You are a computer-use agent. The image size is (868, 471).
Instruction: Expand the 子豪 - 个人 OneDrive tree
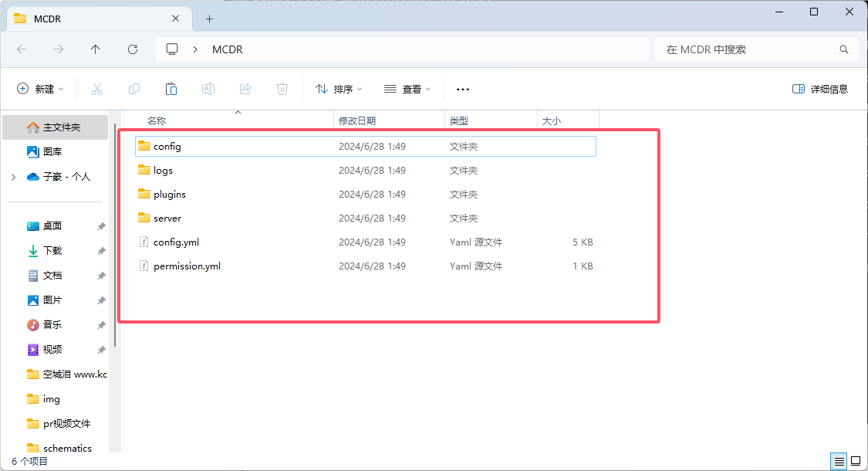click(x=14, y=177)
